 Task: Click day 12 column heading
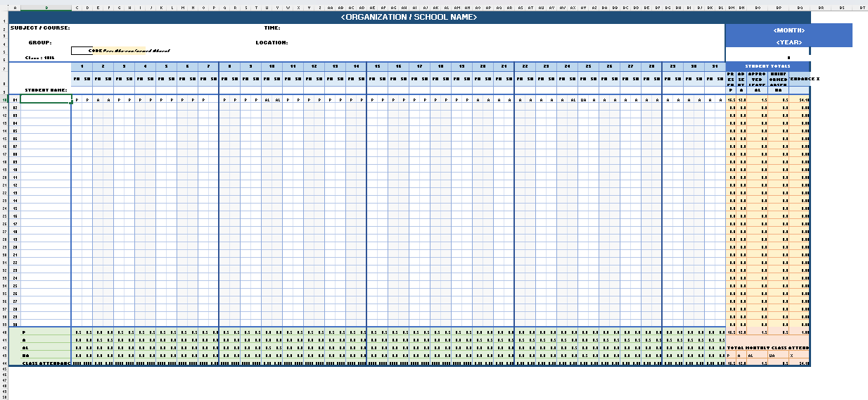pos(314,66)
